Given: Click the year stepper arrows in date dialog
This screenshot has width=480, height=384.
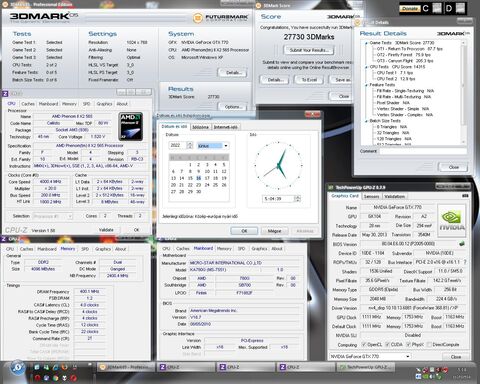Looking at the screenshot, I should coord(190,145).
